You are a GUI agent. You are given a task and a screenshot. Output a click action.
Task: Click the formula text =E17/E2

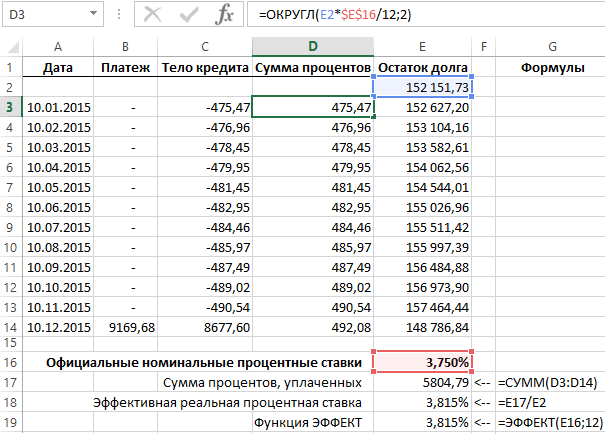[522, 403]
